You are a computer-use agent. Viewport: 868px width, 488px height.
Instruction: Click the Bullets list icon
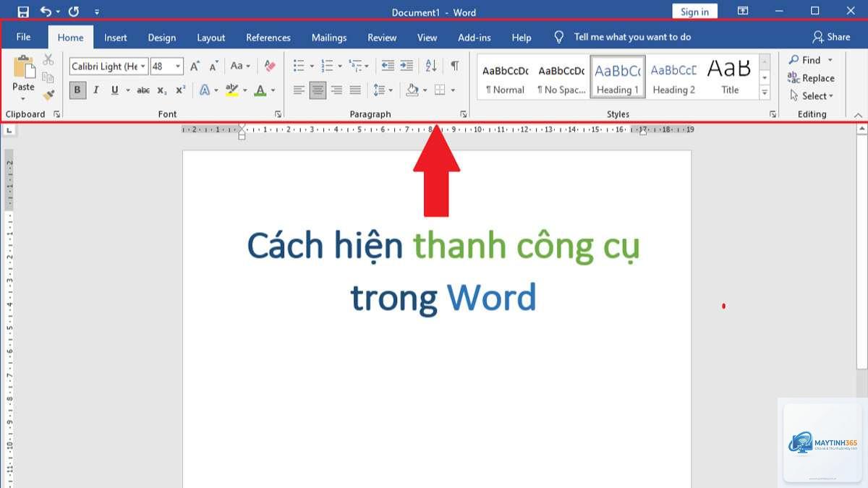pyautogui.click(x=299, y=66)
